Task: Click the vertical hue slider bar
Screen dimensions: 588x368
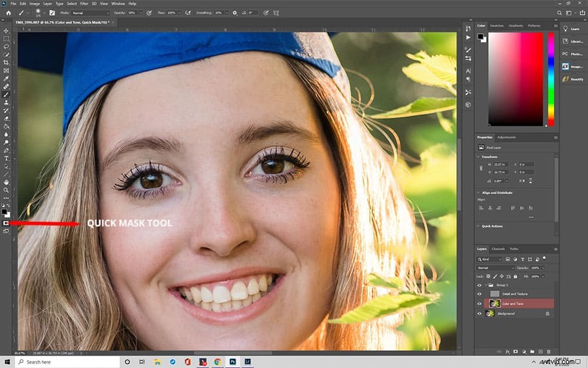Action: 551,79
